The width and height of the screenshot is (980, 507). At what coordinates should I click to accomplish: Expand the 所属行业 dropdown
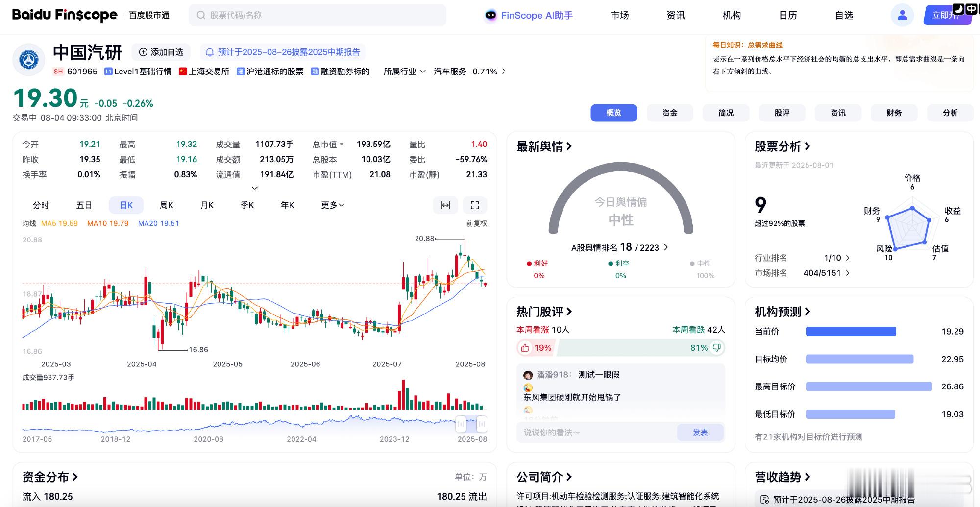[404, 72]
